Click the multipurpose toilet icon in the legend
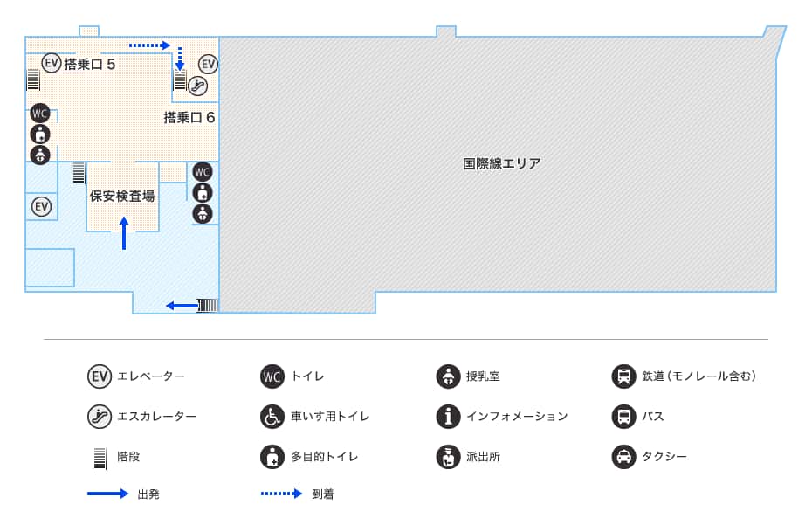This screenshot has width=812, height=525. tap(272, 457)
